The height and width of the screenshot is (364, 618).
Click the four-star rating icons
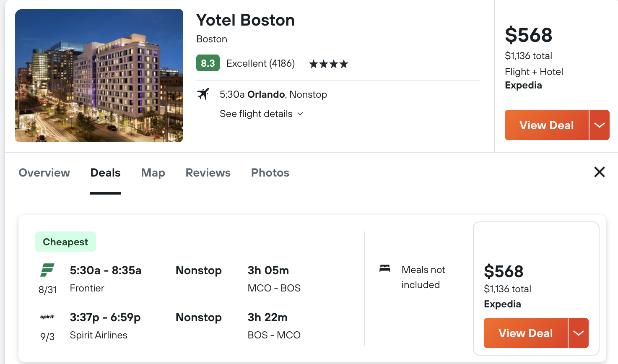329,64
